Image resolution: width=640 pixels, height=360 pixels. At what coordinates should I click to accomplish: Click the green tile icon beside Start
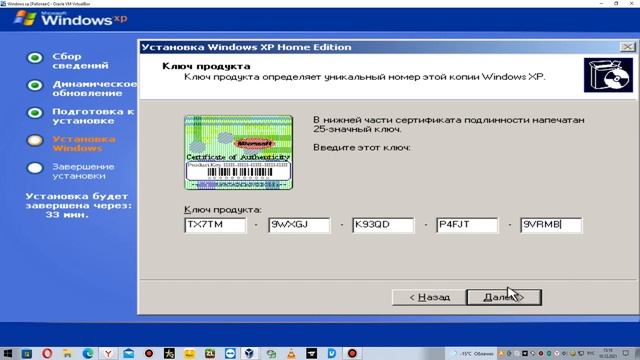(x=27, y=353)
